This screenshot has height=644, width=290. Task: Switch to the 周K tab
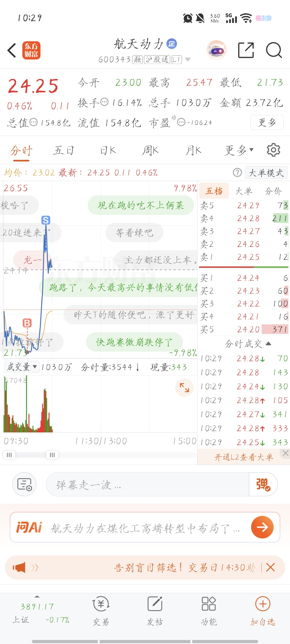(x=150, y=150)
